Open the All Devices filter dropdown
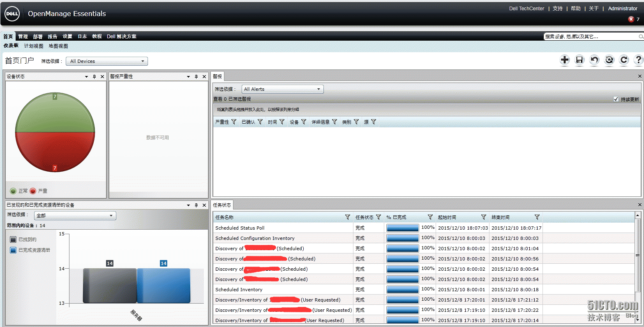Viewport: 644px width, 327px height. point(107,61)
